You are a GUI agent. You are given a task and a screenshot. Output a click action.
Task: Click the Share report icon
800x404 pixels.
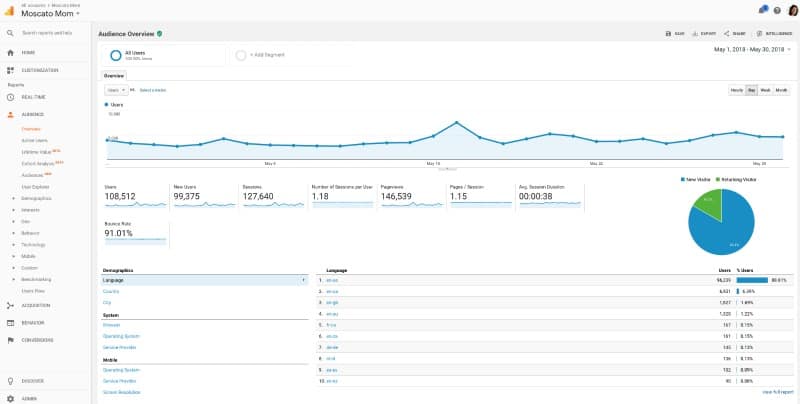click(x=726, y=34)
